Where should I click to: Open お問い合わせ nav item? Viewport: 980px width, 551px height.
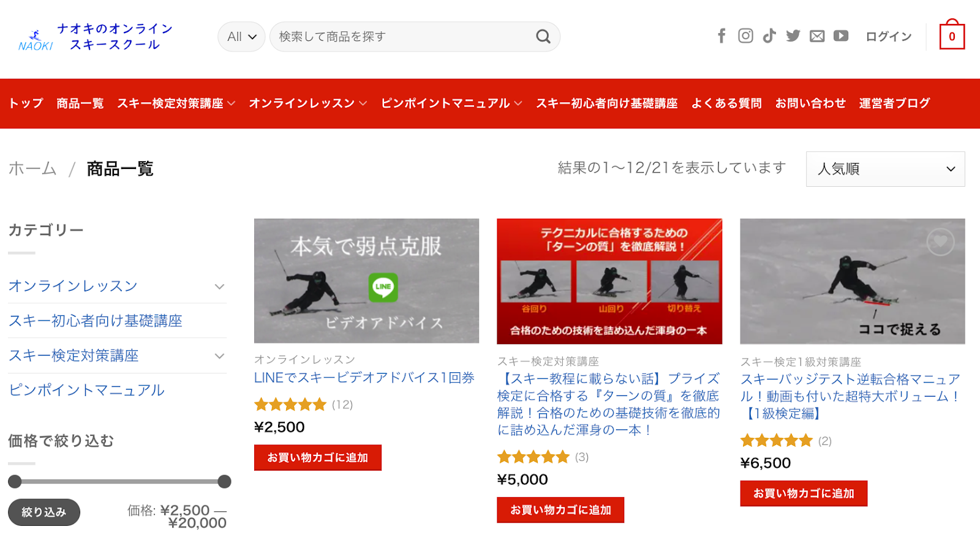coord(810,103)
